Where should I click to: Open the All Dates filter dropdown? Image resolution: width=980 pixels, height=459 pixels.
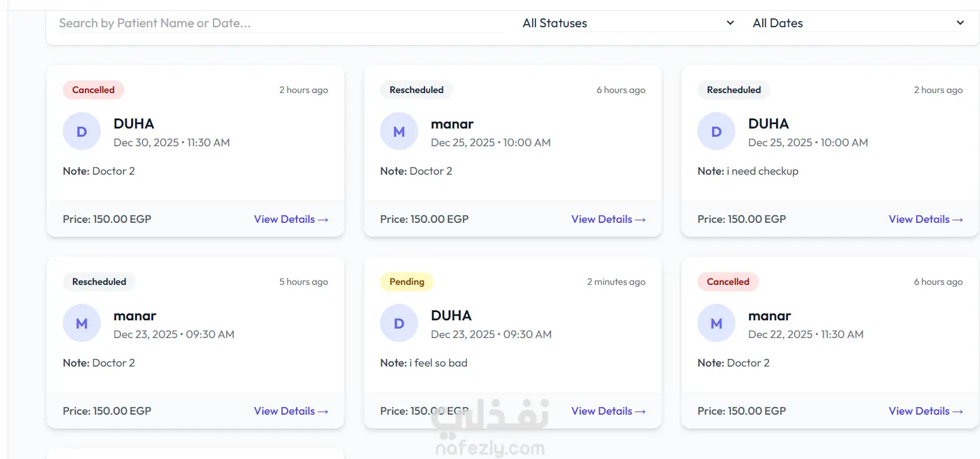point(858,23)
